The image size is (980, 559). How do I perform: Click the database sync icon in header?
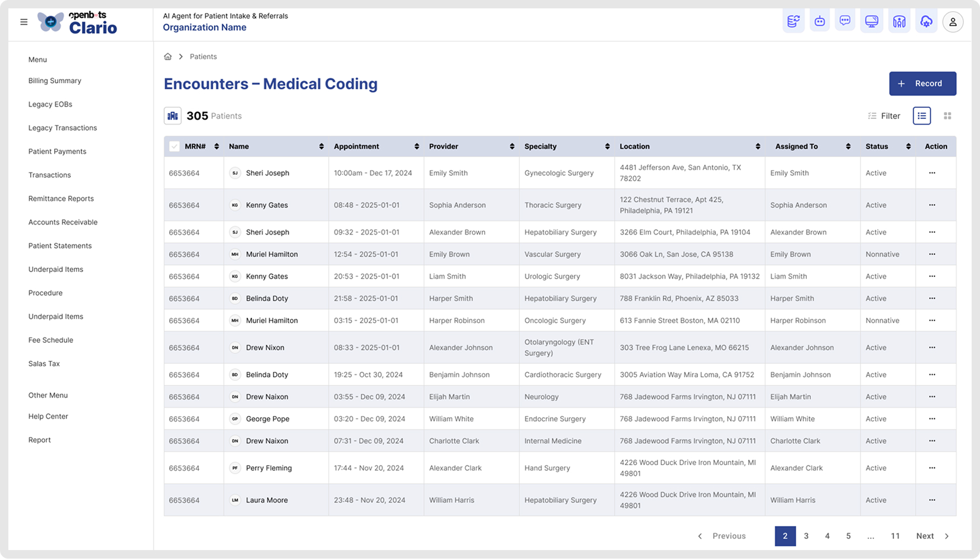coord(793,21)
